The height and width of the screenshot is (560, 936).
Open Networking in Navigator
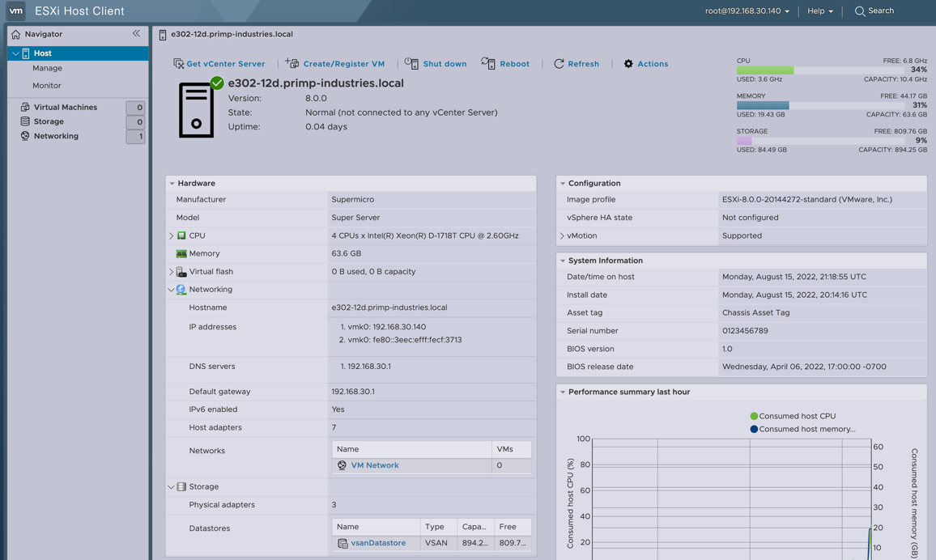[56, 136]
